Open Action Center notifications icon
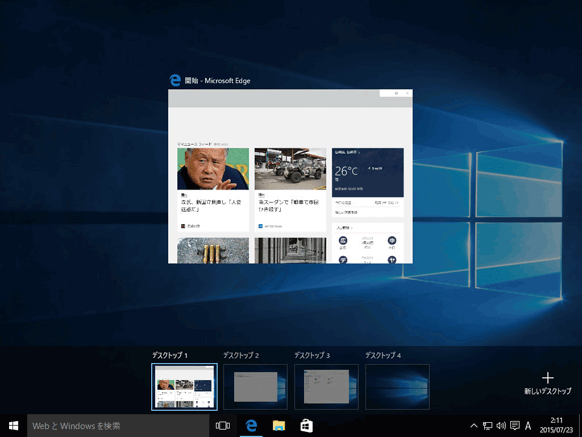This screenshot has height=437, width=582. (514, 426)
